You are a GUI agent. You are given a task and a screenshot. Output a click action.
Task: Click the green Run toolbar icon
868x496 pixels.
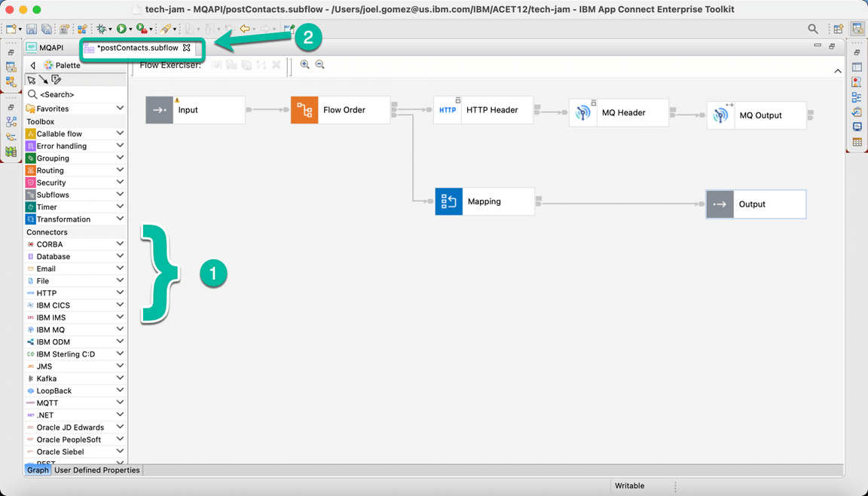(x=121, y=28)
